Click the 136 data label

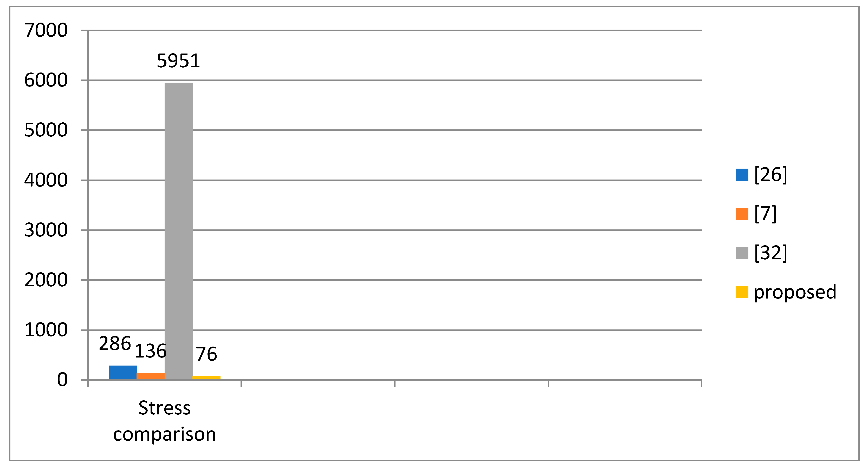pyautogui.click(x=151, y=351)
